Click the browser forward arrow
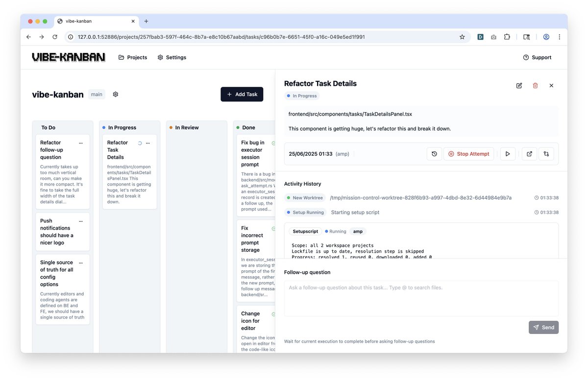588x380 pixels. pyautogui.click(x=41, y=37)
